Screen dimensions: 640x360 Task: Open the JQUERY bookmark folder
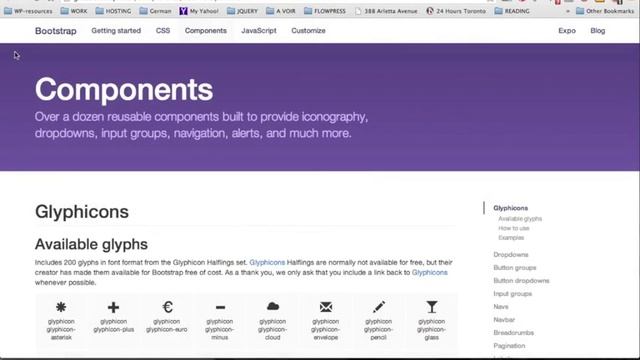pyautogui.click(x=242, y=11)
